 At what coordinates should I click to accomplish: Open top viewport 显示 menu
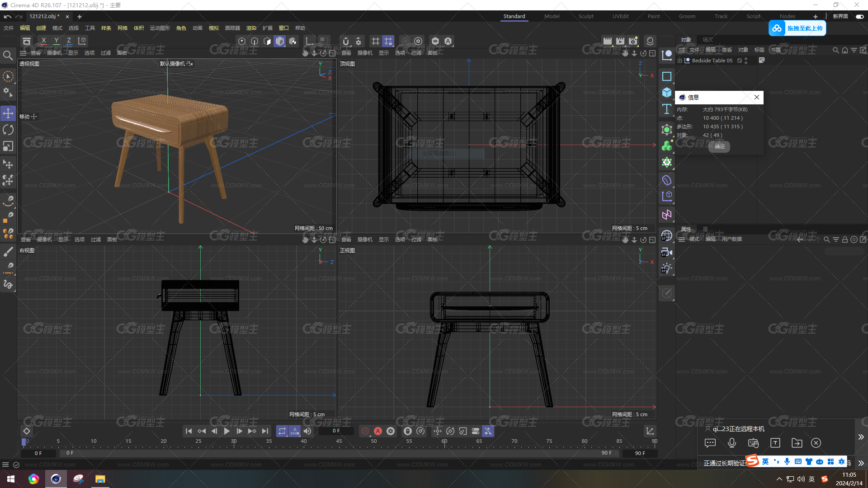384,53
